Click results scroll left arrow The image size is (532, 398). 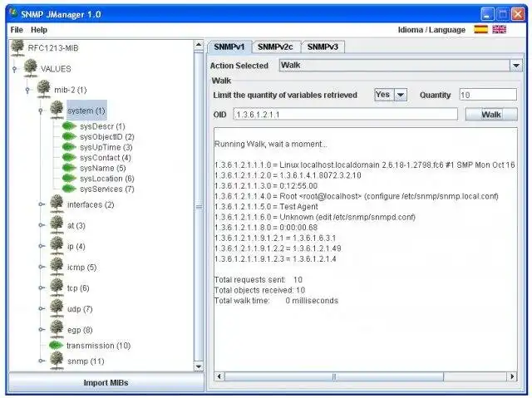tap(219, 376)
